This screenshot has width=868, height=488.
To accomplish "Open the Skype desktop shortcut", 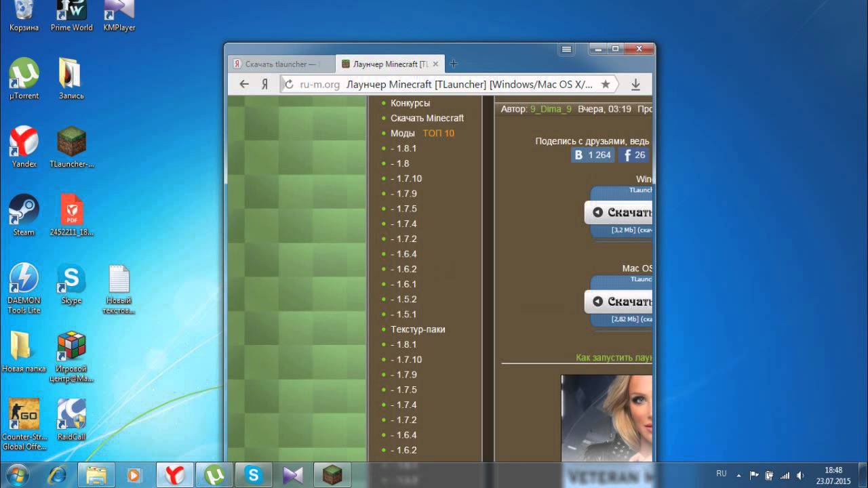I will pos(71,285).
